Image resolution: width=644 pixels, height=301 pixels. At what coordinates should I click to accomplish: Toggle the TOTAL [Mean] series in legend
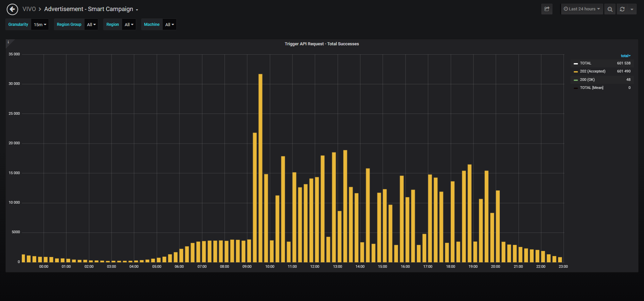pos(592,88)
